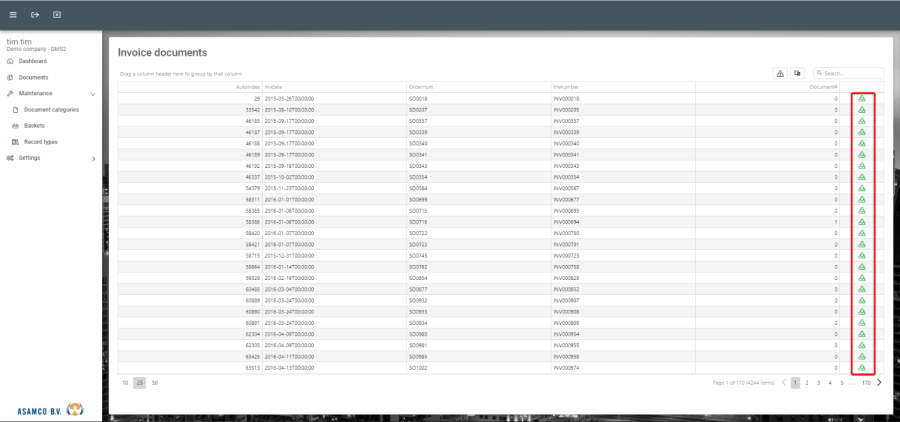The width and height of the screenshot is (900, 422).
Task: Click the third icon in the top bar
Action: (x=56, y=15)
